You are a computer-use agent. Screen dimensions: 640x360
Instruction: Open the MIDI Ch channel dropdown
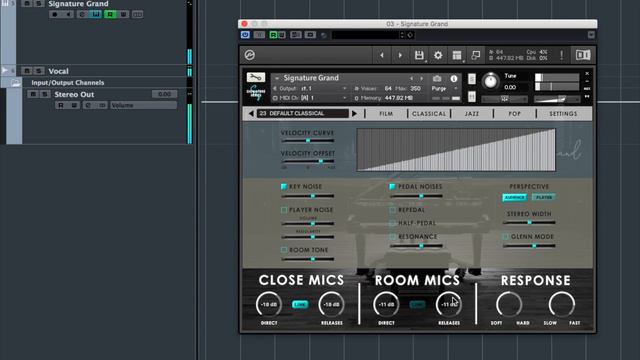(311, 98)
